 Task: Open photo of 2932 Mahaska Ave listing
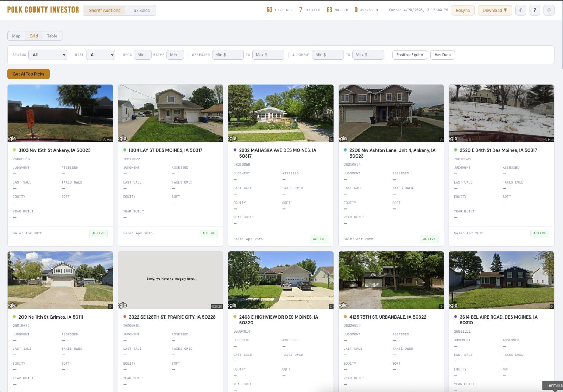pos(281,113)
